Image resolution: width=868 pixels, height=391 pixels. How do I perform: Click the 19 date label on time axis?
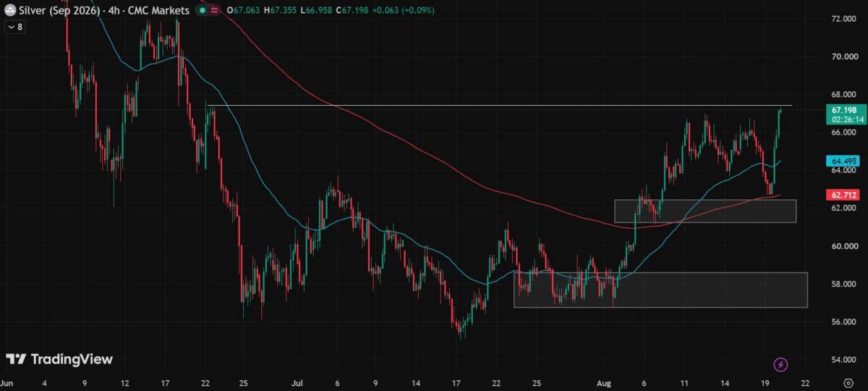tap(764, 382)
